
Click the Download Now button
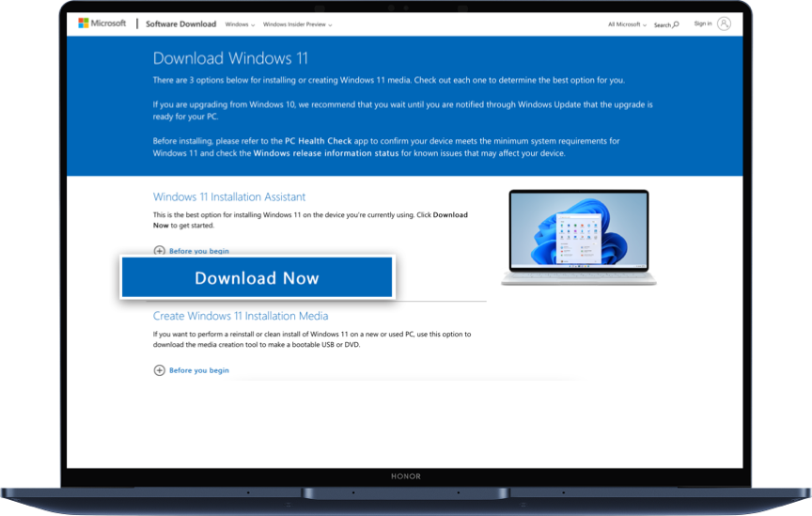pos(257,277)
